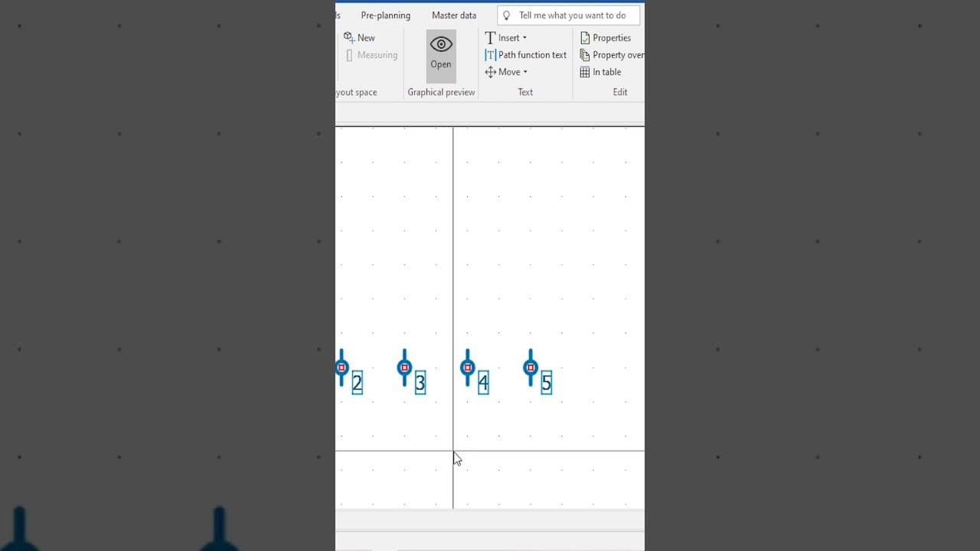Click the New layout space icon
Viewport: 980px width, 551px height.
coord(348,37)
